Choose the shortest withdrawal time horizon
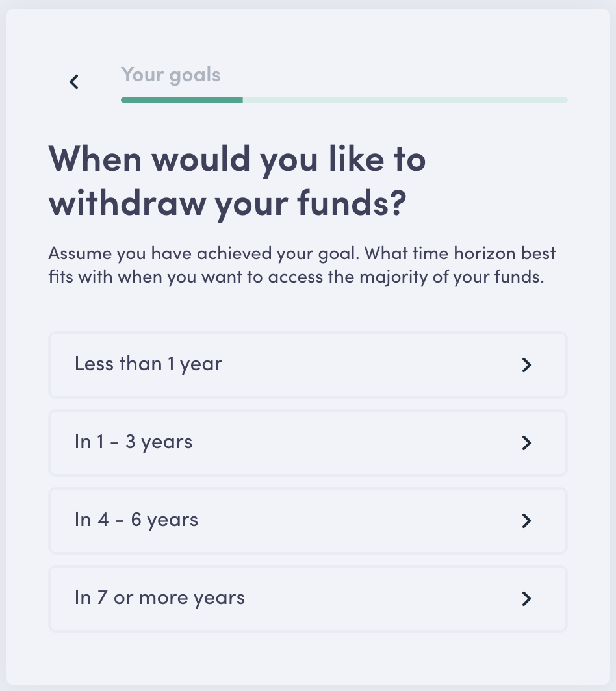This screenshot has height=691, width=616. click(x=307, y=365)
